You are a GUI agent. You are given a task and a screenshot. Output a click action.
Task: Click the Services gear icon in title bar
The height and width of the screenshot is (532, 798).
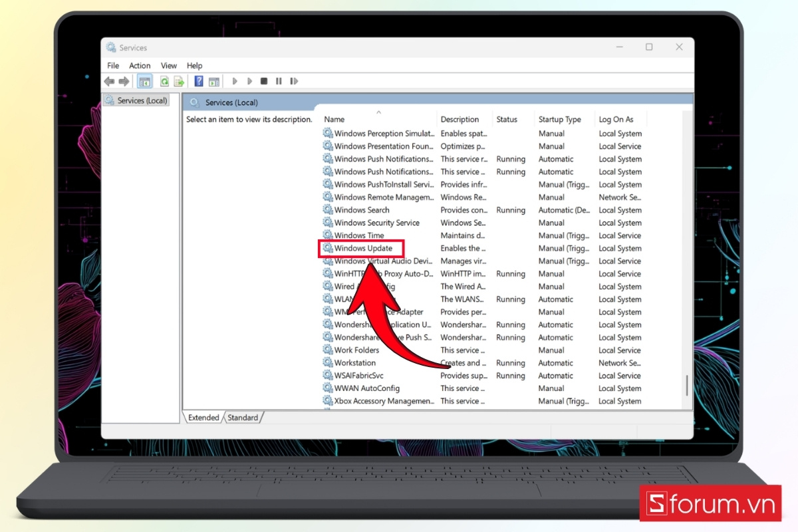111,47
